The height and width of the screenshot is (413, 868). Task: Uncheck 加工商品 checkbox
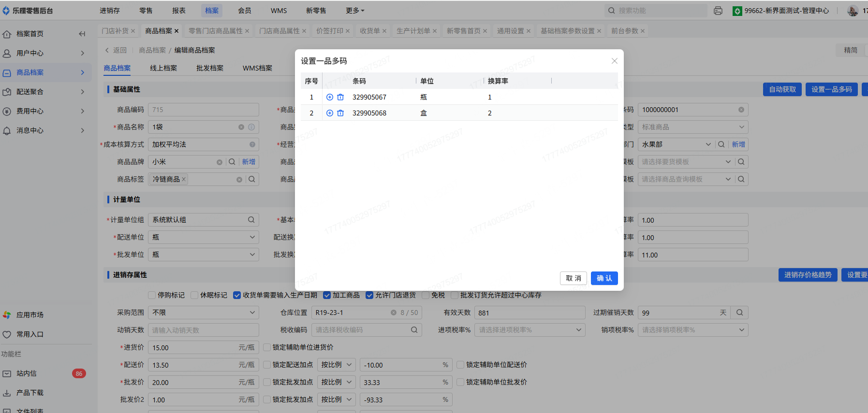[x=327, y=295]
